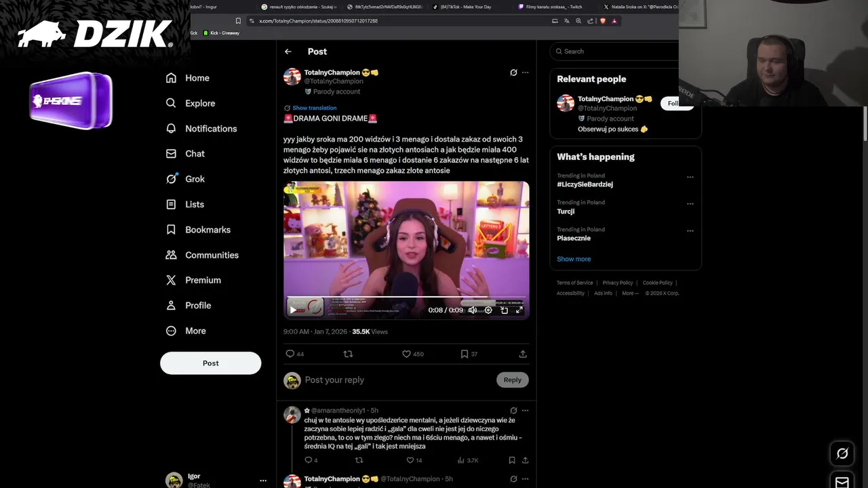Open Chat in the sidebar
This screenshot has height=488, width=868.
(185, 154)
